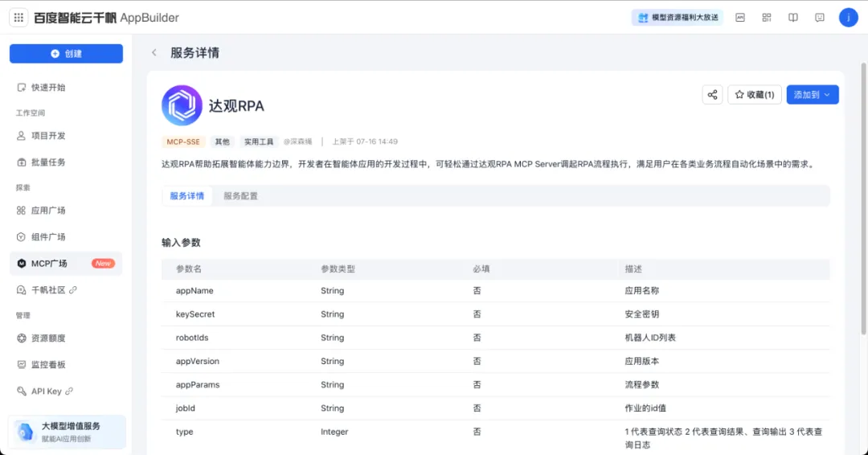This screenshot has height=455, width=868.
Task: Click the blue 创建 button
Action: [66, 54]
